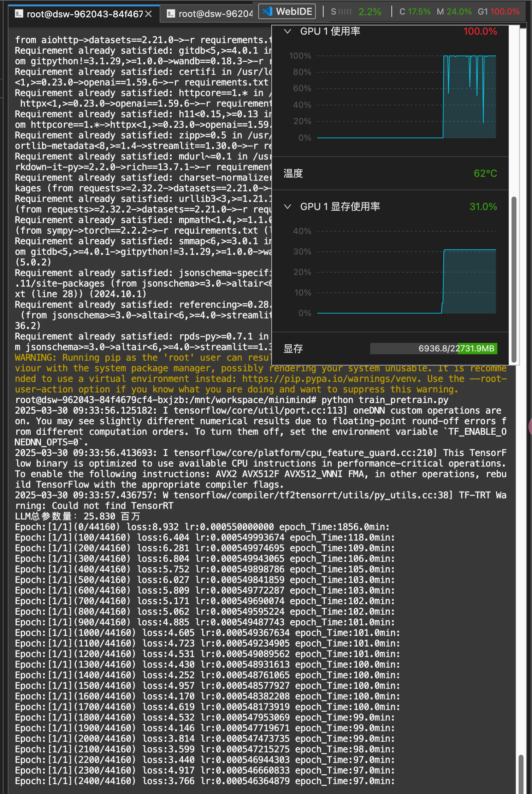This screenshot has height=794, width=532.
Task: Click the terminal icon on the second tab
Action: [x=171, y=14]
